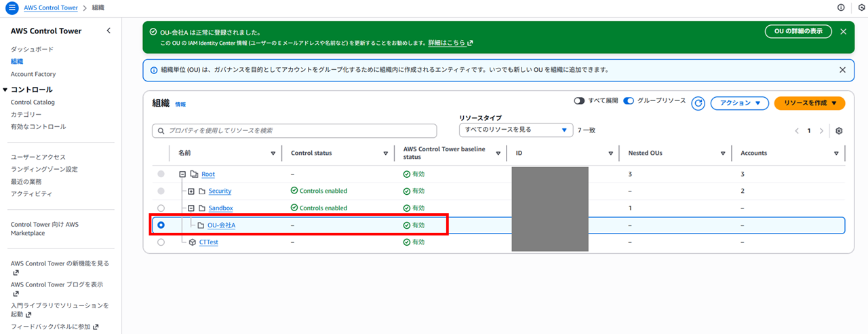Click the account cube icon beside CTTest
The image size is (868, 334).
pyautogui.click(x=193, y=242)
